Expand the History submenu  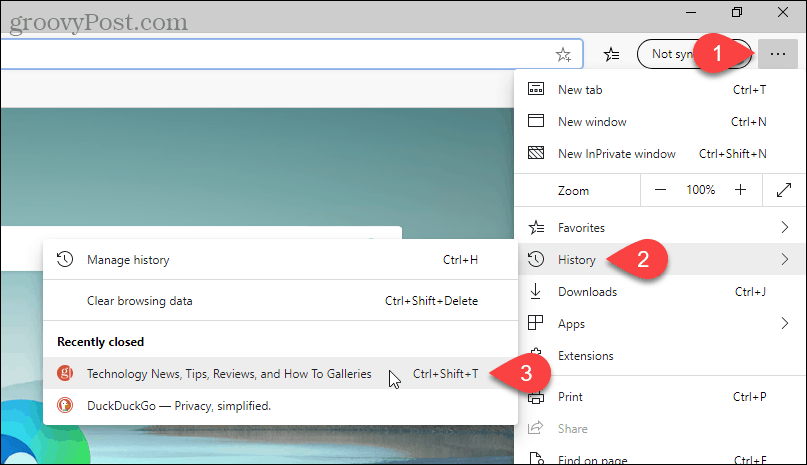tap(577, 260)
